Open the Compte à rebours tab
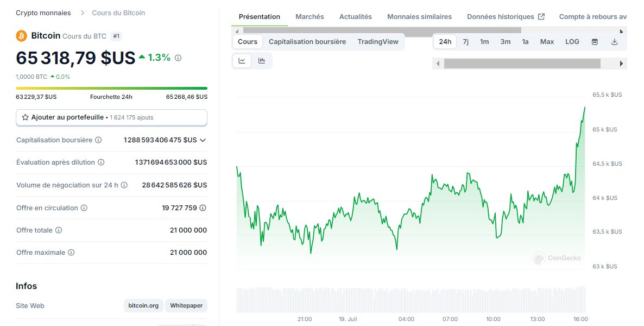The width and height of the screenshot is (644, 326). click(x=593, y=17)
